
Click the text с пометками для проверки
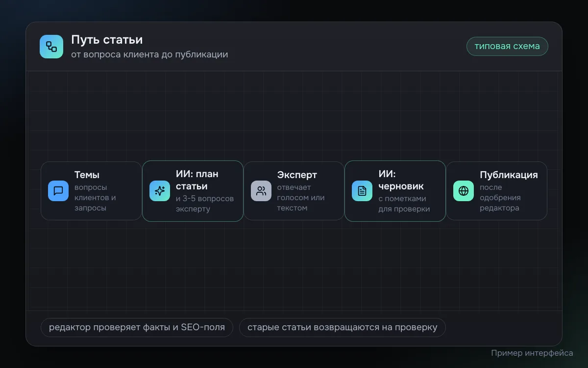point(404,204)
